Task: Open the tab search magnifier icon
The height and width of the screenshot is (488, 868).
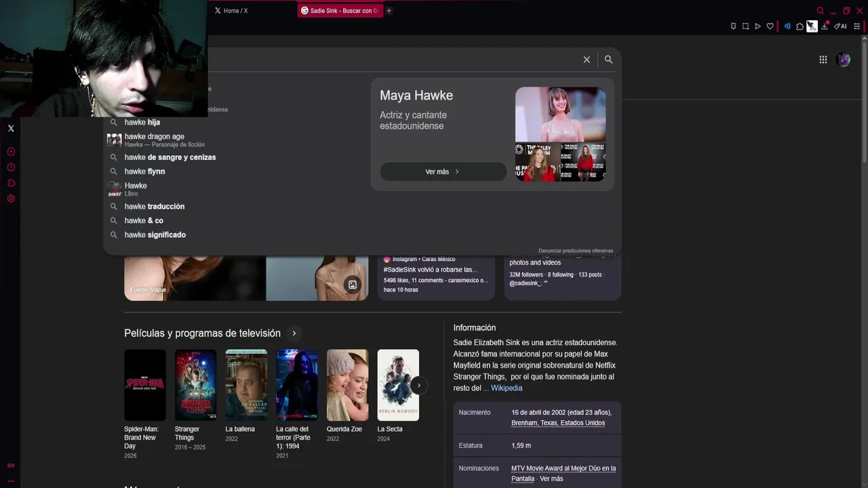Action: point(821,11)
